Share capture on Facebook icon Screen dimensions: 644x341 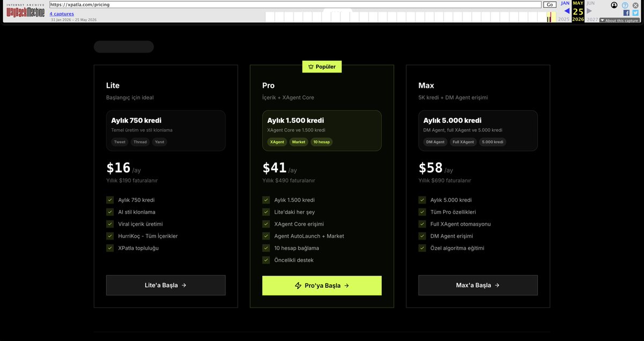(626, 13)
